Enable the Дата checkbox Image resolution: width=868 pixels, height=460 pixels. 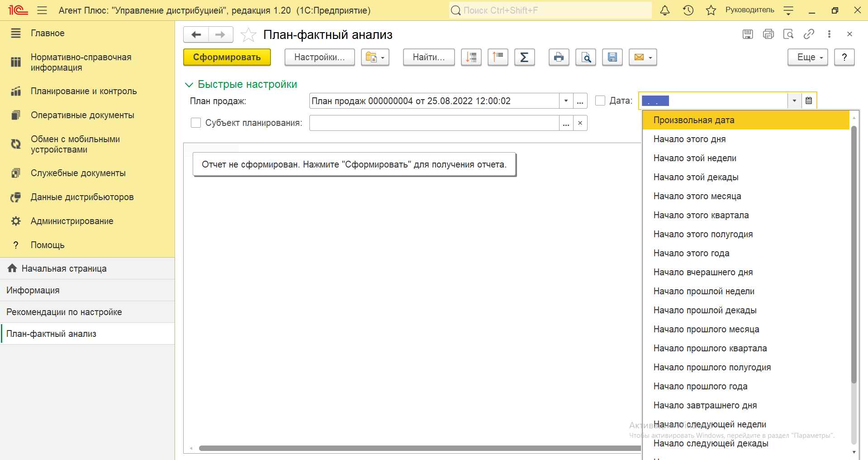point(600,101)
